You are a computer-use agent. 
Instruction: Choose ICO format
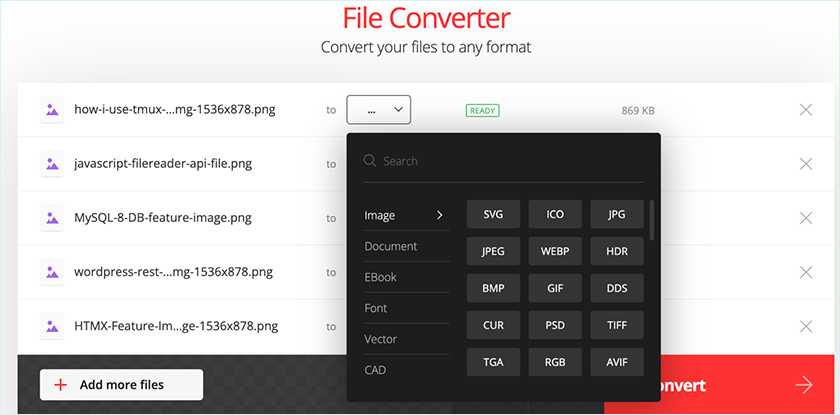[x=555, y=214]
